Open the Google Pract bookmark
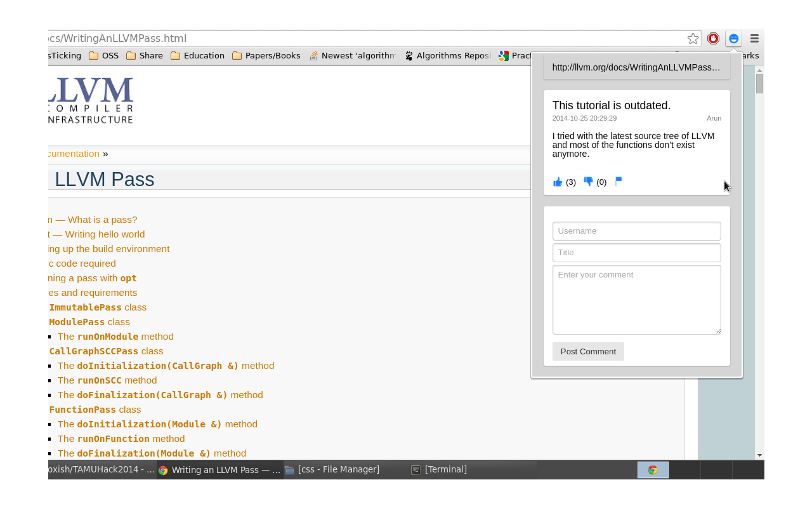This screenshot has width=812, height=508. pos(514,56)
